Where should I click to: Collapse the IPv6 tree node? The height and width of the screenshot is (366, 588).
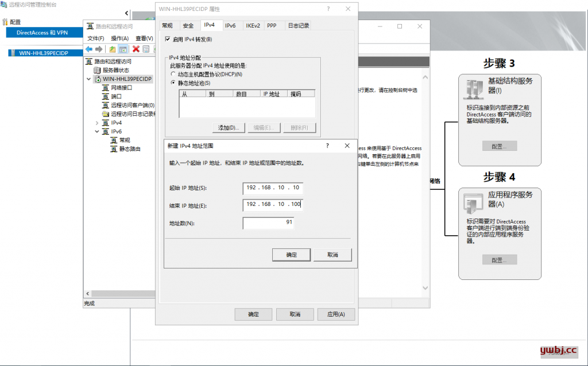pyautogui.click(x=97, y=131)
